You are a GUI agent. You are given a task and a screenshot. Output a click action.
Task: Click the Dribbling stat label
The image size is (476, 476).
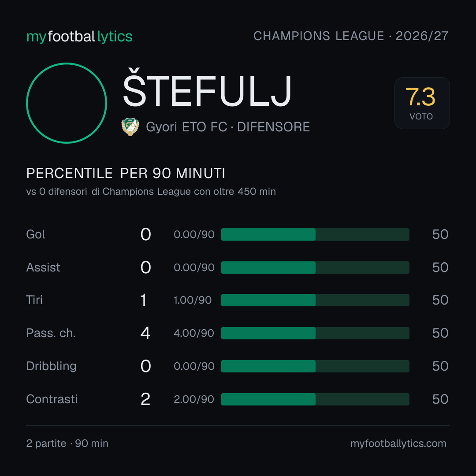pyautogui.click(x=51, y=366)
